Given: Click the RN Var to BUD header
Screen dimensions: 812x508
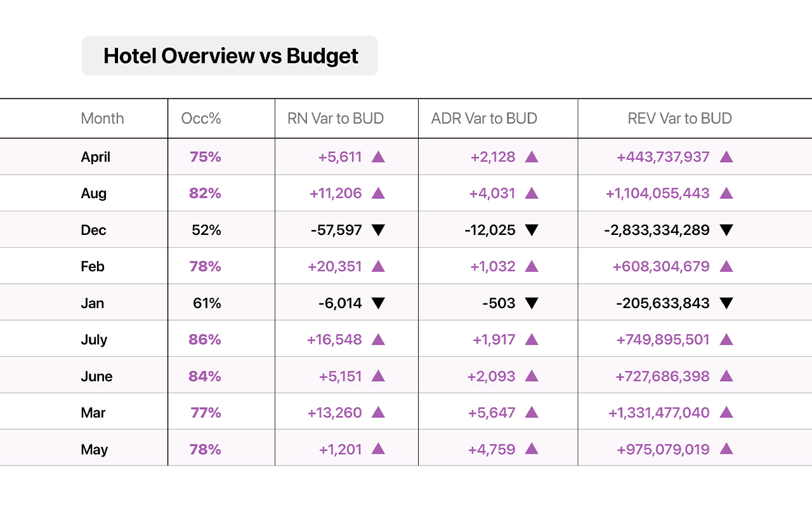Looking at the screenshot, I should (x=336, y=119).
